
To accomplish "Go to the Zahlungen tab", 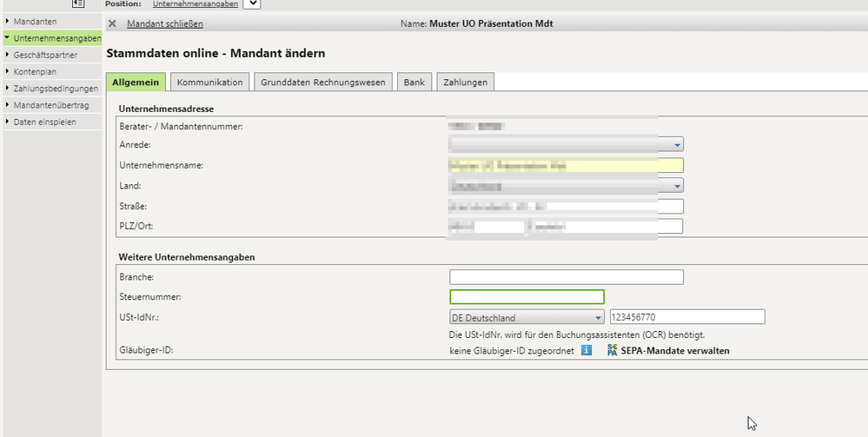I will [466, 83].
